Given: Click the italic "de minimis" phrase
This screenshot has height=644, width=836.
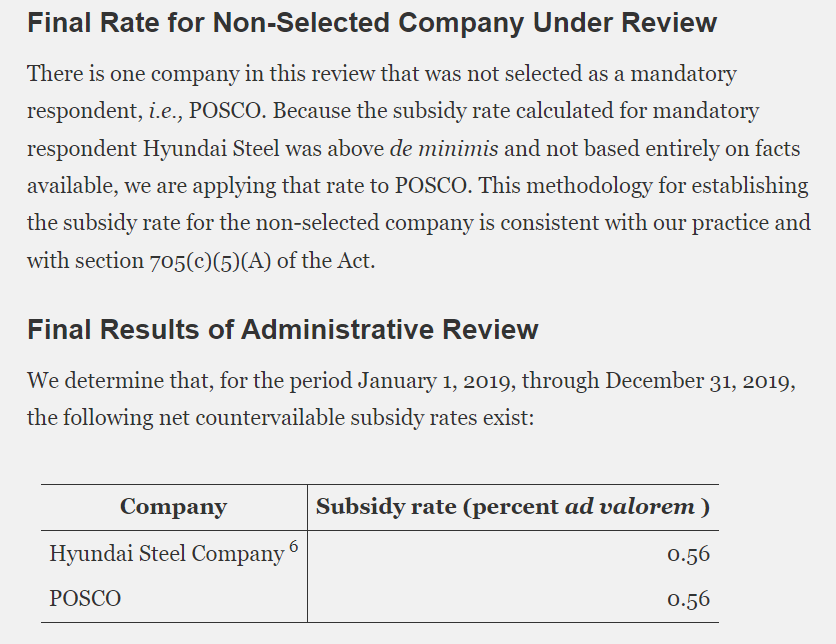Looking at the screenshot, I should coord(444,149).
